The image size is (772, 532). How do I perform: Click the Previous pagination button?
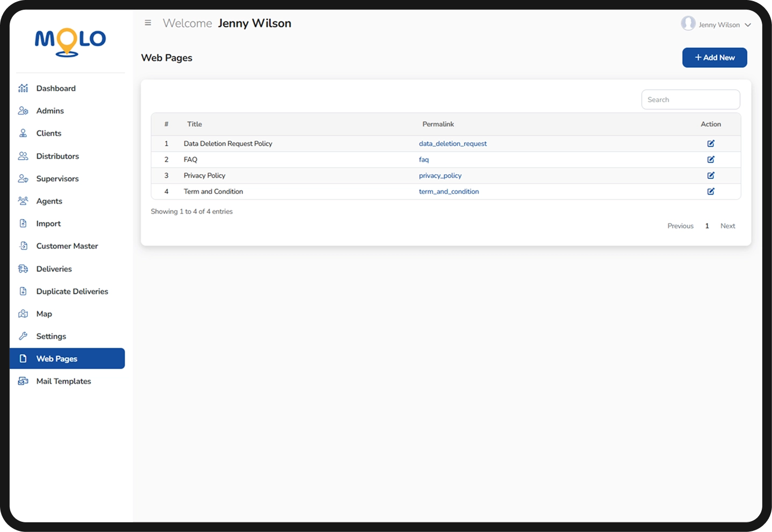[681, 226]
